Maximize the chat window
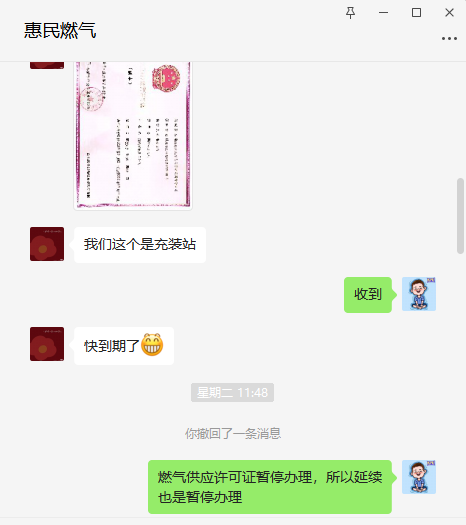This screenshot has width=466, height=525. (416, 13)
